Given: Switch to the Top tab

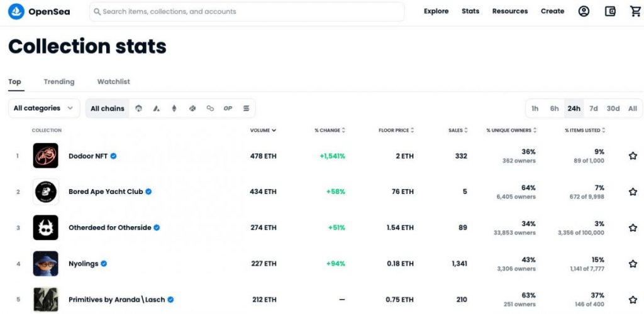Looking at the screenshot, I should pos(15,82).
